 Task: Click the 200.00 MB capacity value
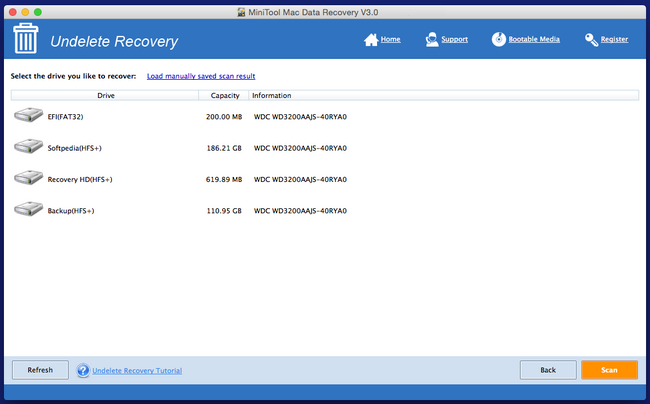[x=224, y=117]
